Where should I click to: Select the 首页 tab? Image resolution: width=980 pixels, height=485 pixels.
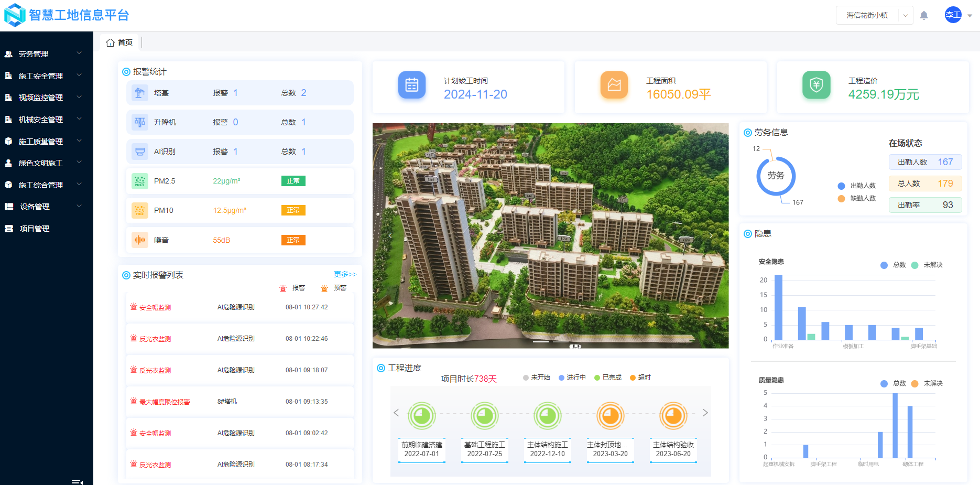click(119, 42)
